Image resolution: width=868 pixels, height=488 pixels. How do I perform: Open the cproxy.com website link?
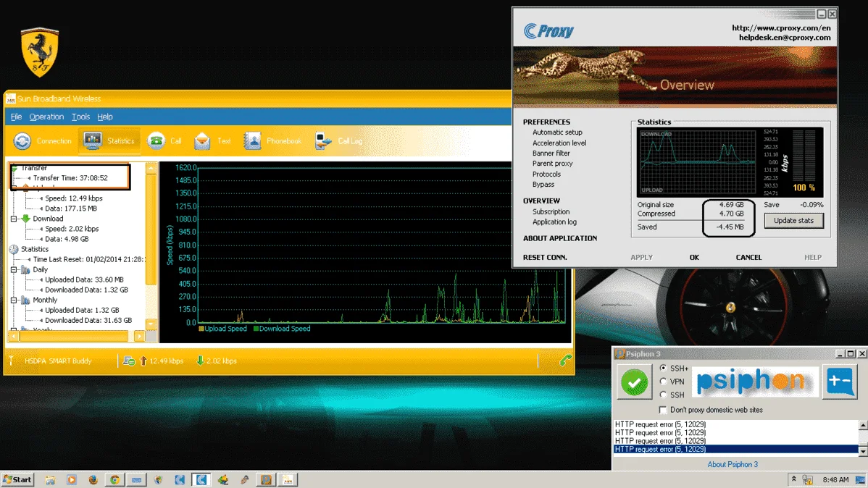coord(781,28)
